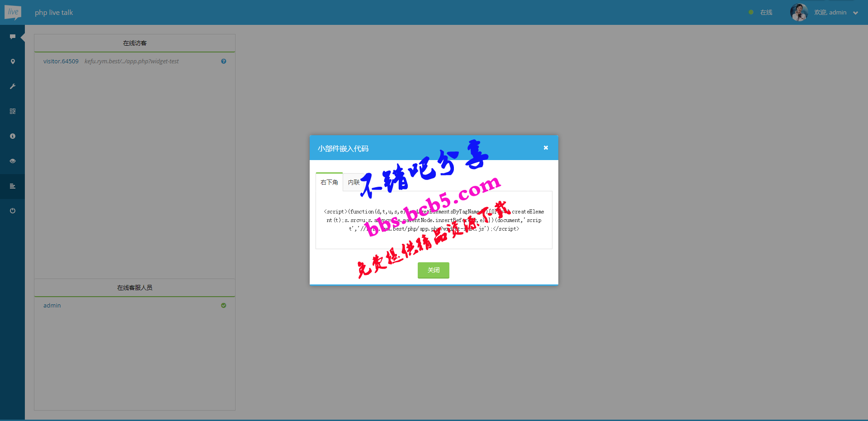Open the 欢迎, admin account menu
The width and height of the screenshot is (868, 421).
tap(830, 13)
